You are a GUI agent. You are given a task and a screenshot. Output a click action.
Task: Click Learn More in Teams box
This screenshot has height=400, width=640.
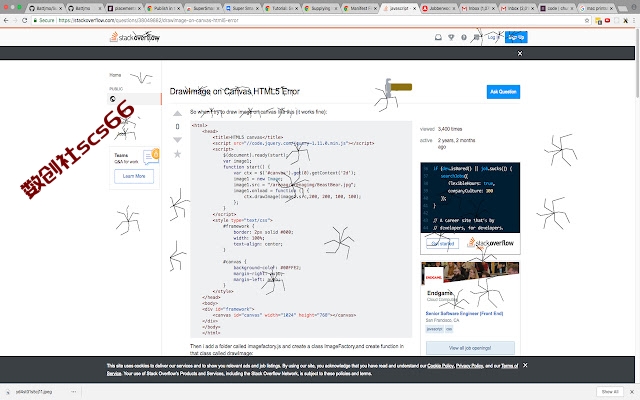tap(134, 176)
